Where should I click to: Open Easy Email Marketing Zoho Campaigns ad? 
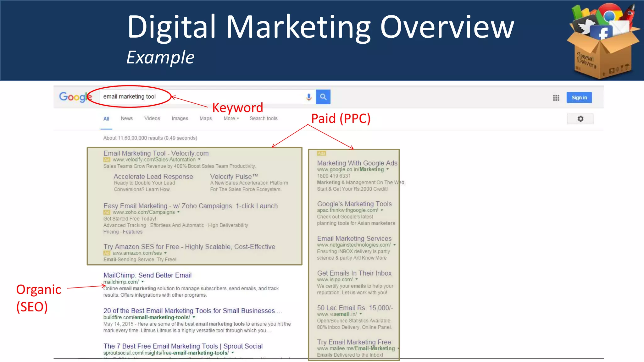191,206
